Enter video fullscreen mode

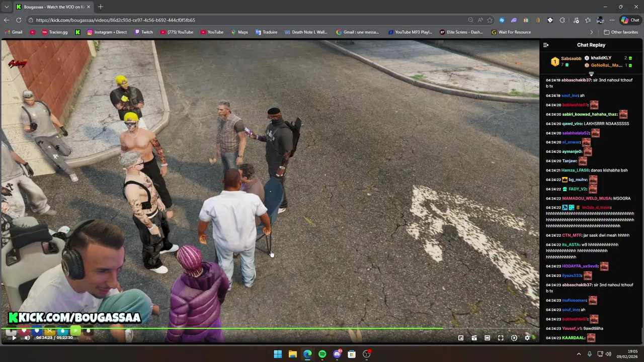click(x=501, y=338)
